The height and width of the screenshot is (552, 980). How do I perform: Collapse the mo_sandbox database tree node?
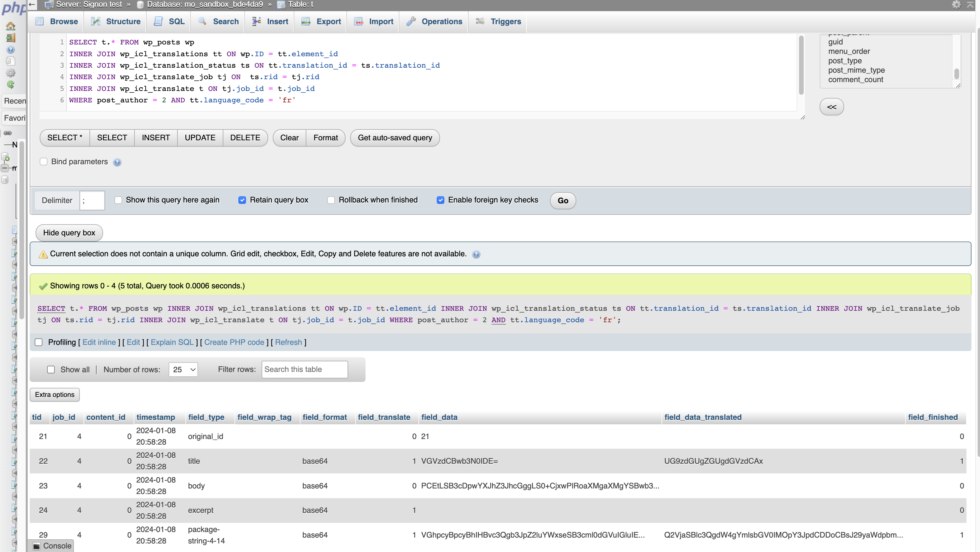(5, 168)
